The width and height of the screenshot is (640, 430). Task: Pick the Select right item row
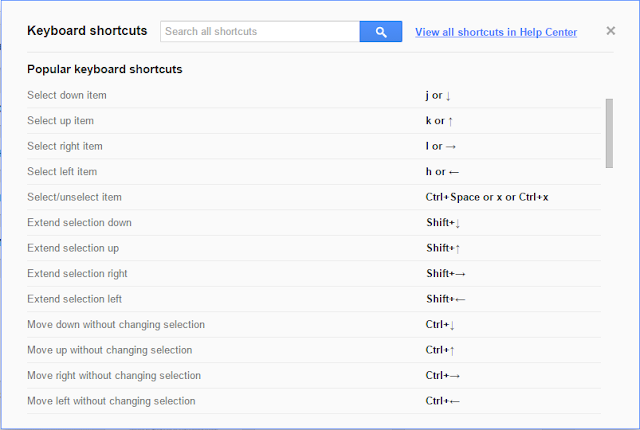click(65, 146)
